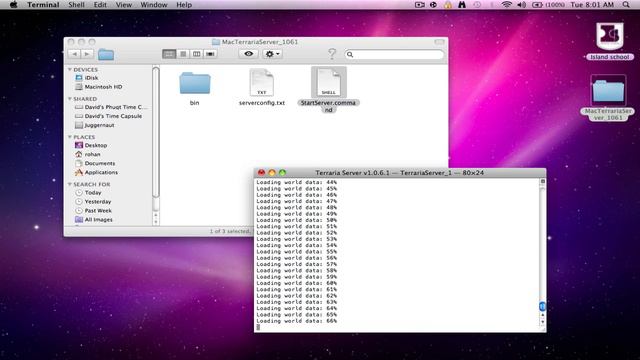Switch Finder to column view
Image resolution: width=640 pixels, height=360 pixels.
pos(197,54)
